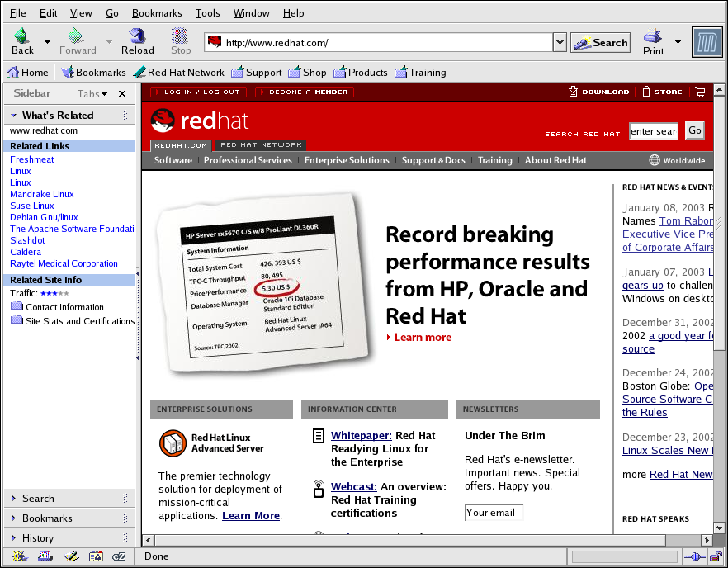Close the Sidebar with the X button
The image size is (728, 568).
pos(122,94)
